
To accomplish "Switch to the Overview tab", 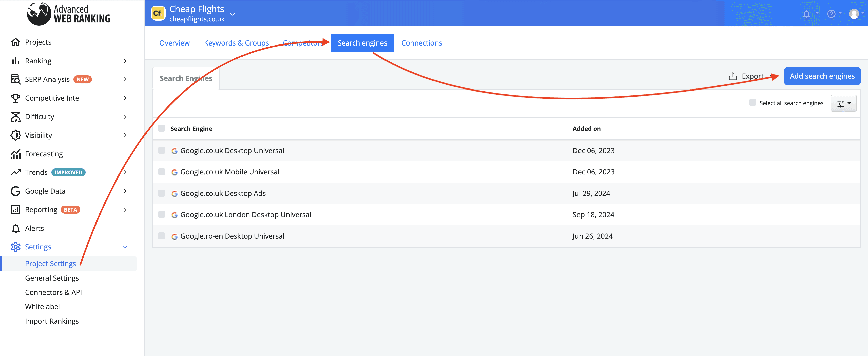I will (175, 43).
